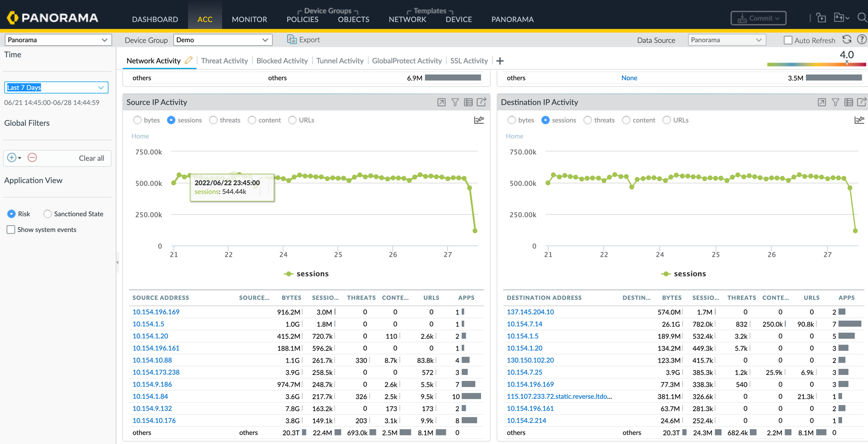
Task: Go to the DASHBOARD tab
Action: pyautogui.click(x=155, y=19)
